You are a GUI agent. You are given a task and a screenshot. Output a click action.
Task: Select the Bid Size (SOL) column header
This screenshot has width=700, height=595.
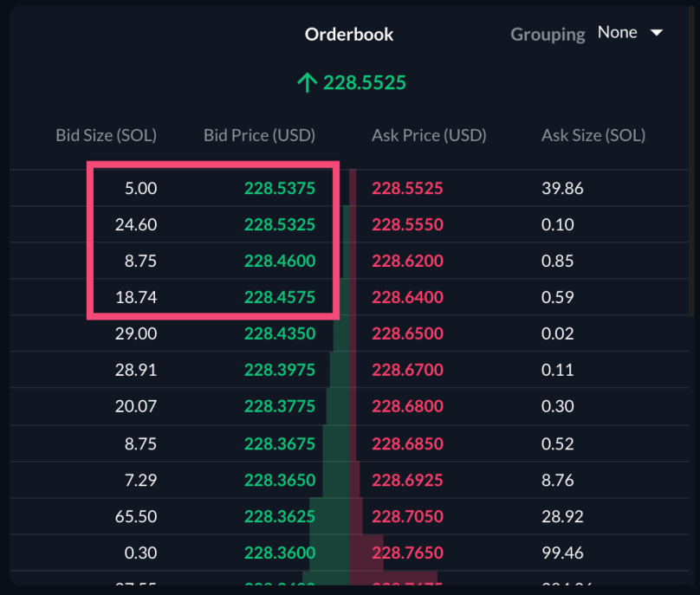tap(106, 135)
